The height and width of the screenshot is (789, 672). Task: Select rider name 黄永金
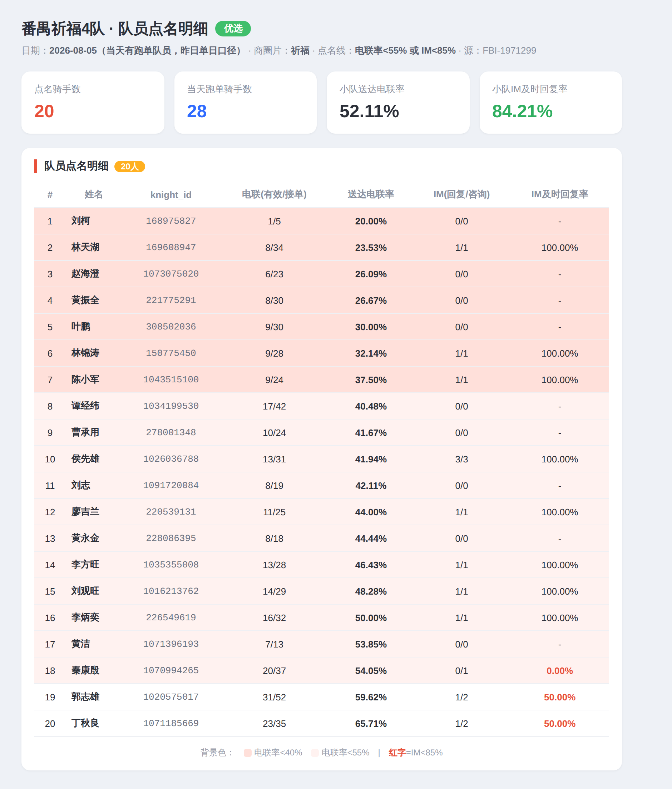click(x=85, y=539)
